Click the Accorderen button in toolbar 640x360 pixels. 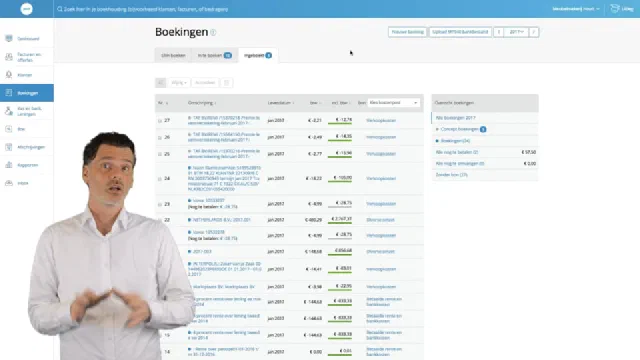205,82
